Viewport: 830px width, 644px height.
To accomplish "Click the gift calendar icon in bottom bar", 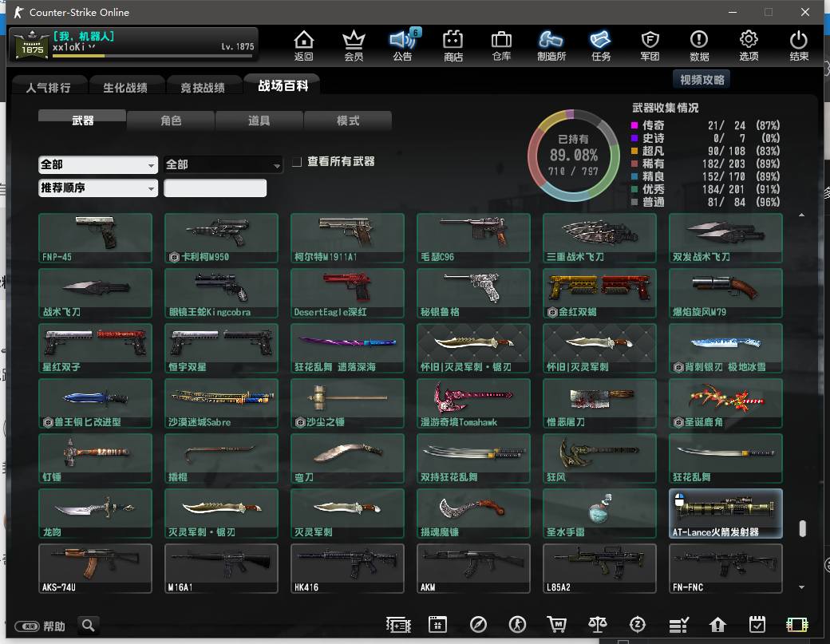I will click(x=438, y=625).
